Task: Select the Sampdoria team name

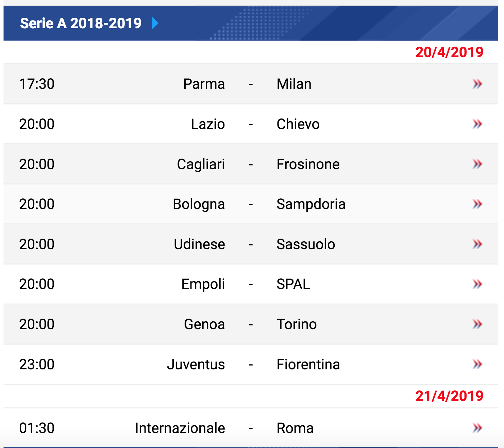Action: pos(311,204)
